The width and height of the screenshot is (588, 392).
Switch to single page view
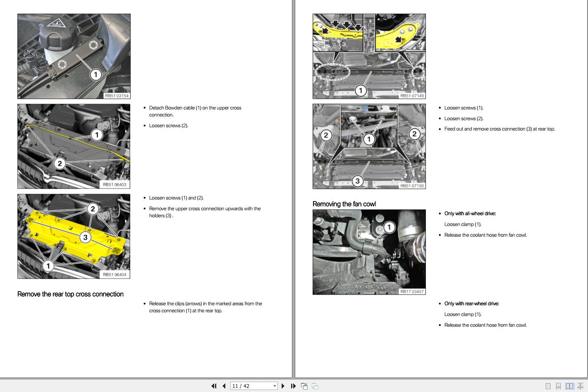[548, 386]
